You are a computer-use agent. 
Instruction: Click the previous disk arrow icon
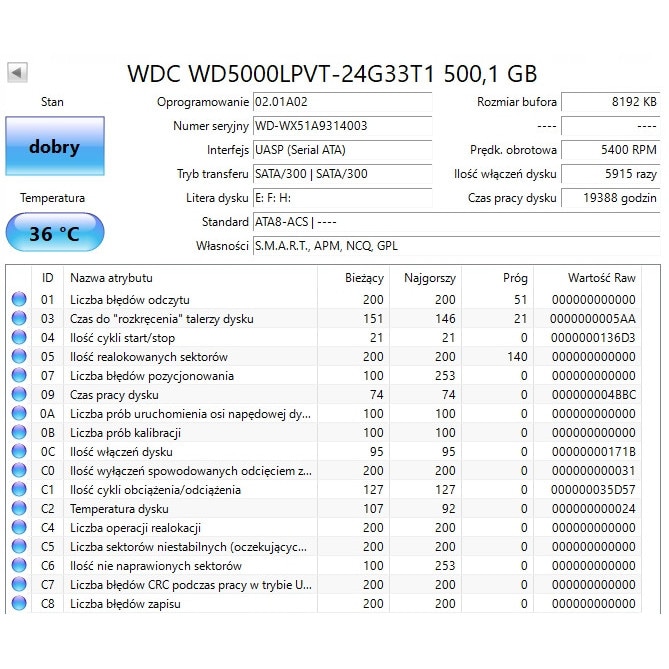18,72
